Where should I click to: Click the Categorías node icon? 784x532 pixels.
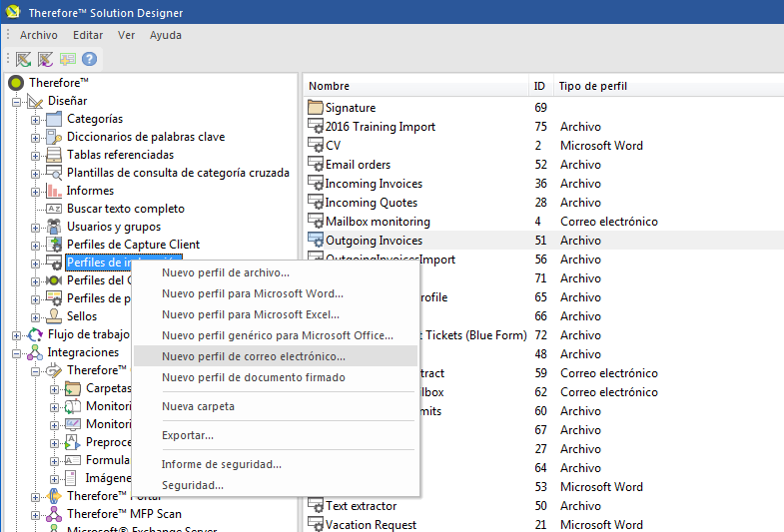[x=54, y=119]
